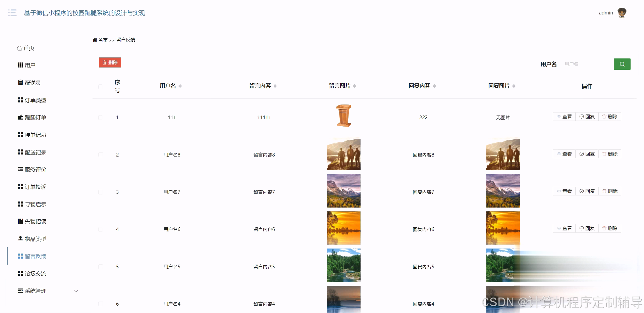
Task: Open the 用户 users section via its icon
Action: (x=20, y=65)
